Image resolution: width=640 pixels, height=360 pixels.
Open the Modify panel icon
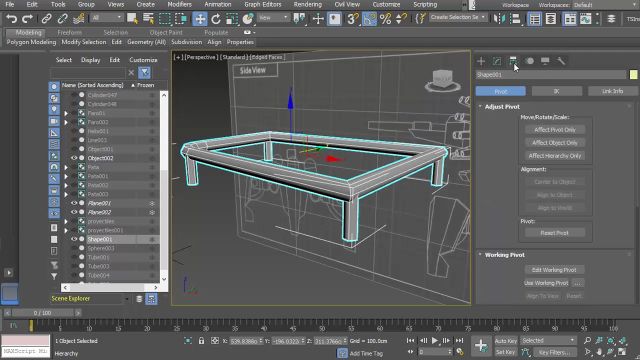tap(497, 61)
